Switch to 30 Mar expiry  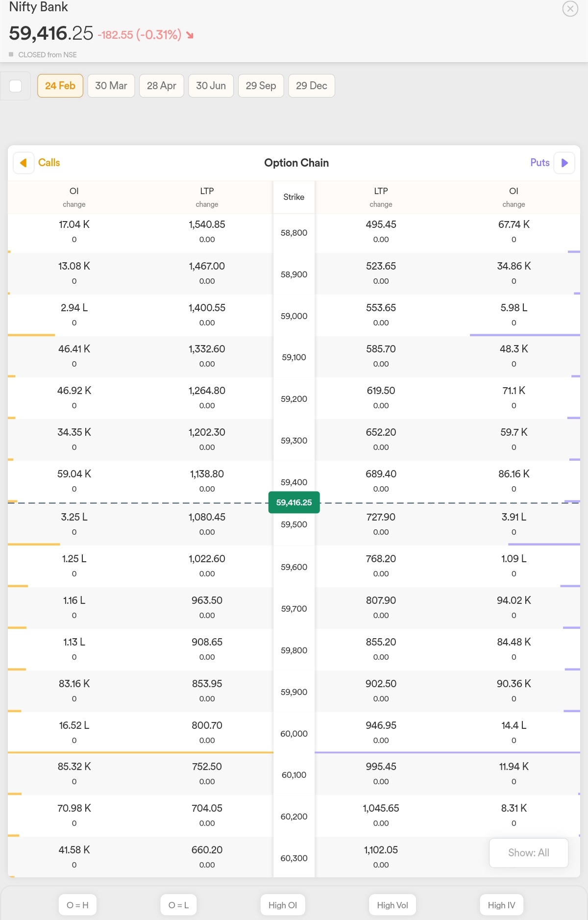111,86
